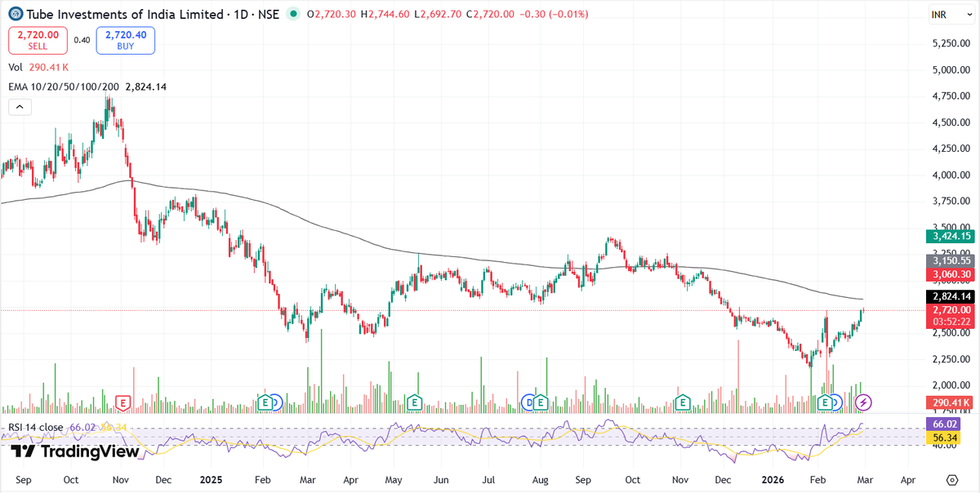
Task: Click the 3,750.00 price axis value
Action: tap(951, 201)
